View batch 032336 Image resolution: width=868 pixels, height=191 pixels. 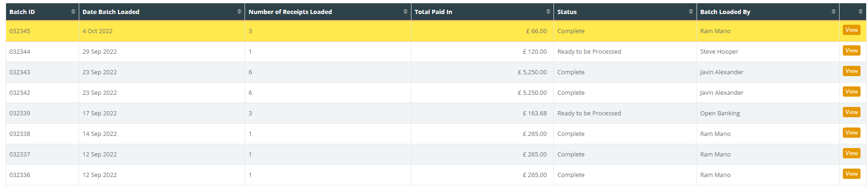pos(851,174)
